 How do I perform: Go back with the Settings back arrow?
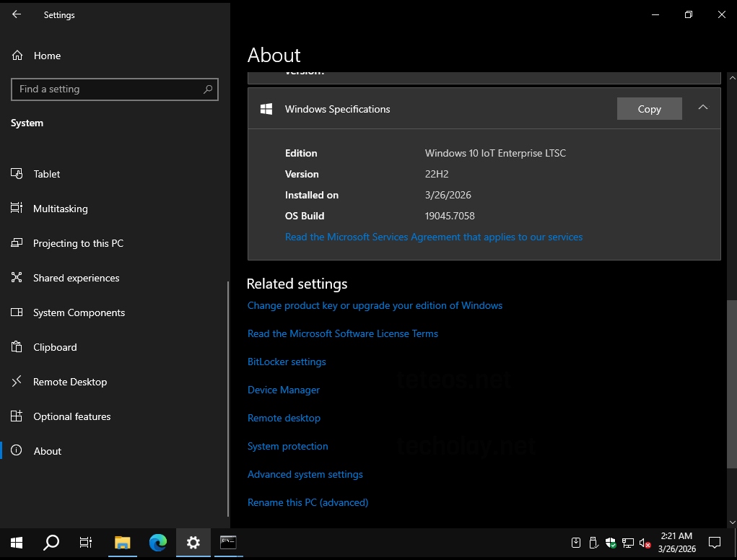(17, 14)
